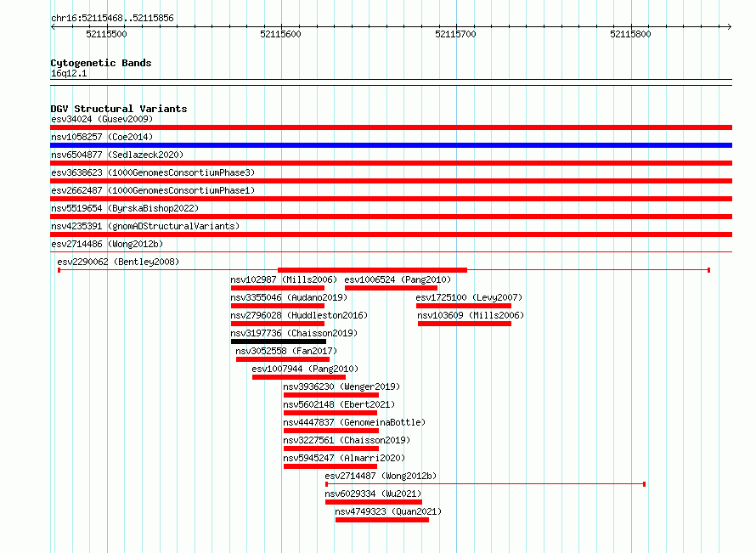The width and height of the screenshot is (756, 553).
Task: Click the red bar under nsv6029334 Wu2021
Action: [374, 502]
